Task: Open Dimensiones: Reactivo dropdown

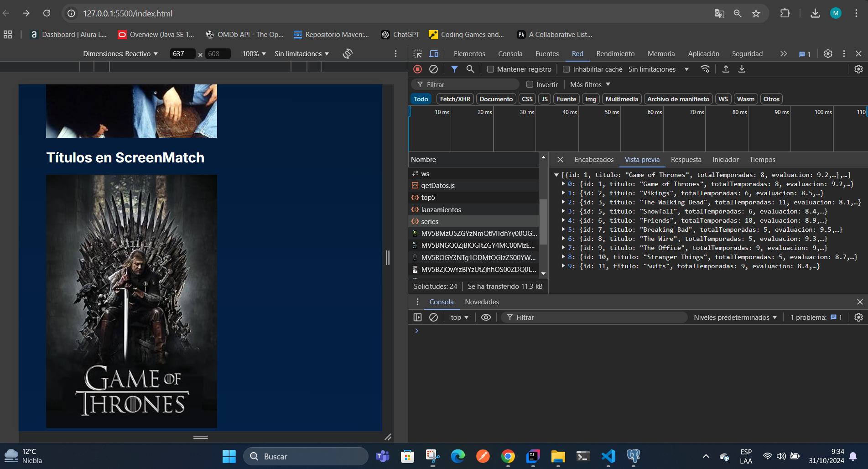Action: click(x=120, y=54)
